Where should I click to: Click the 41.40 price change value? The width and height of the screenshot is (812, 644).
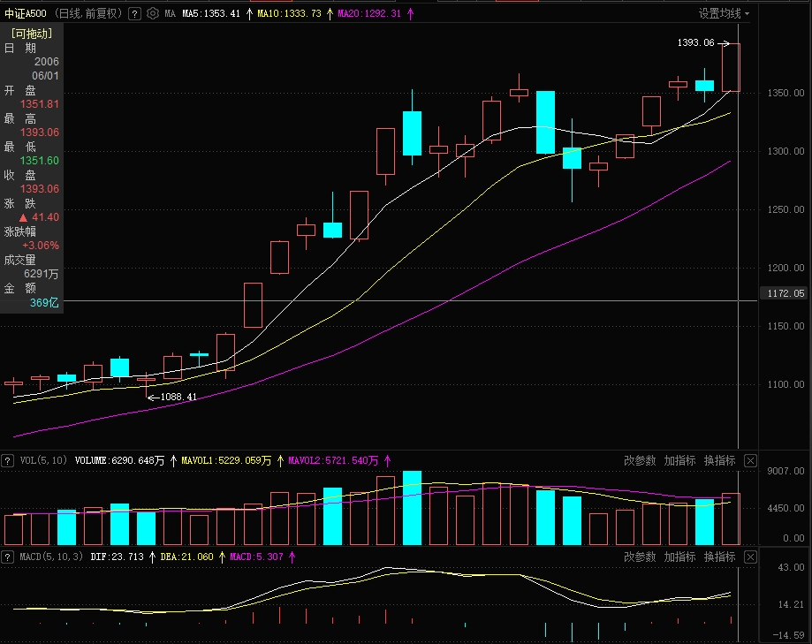click(x=45, y=217)
